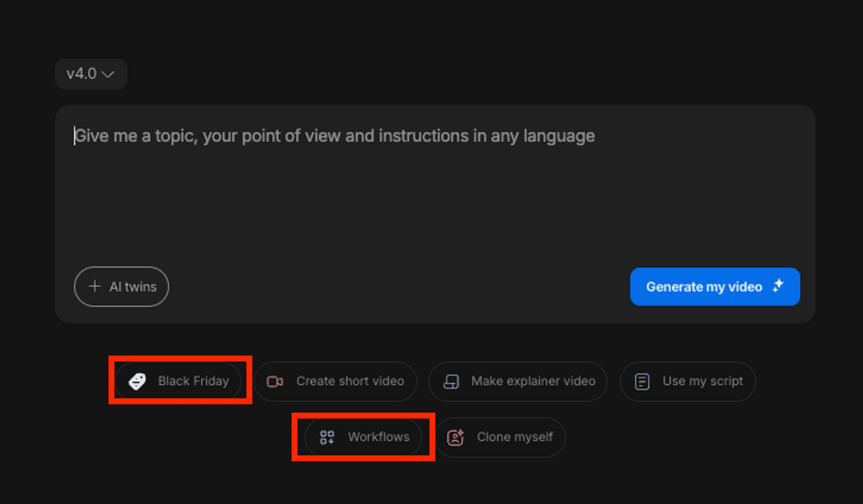Screen dimensions: 863x504
Task: Click the Black Friday tag icon
Action: click(137, 381)
